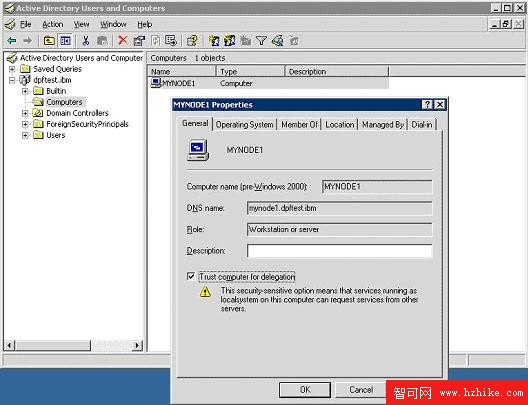Select the Users folder tree item
Image resolution: width=528 pixels, height=405 pixels.
(x=56, y=135)
